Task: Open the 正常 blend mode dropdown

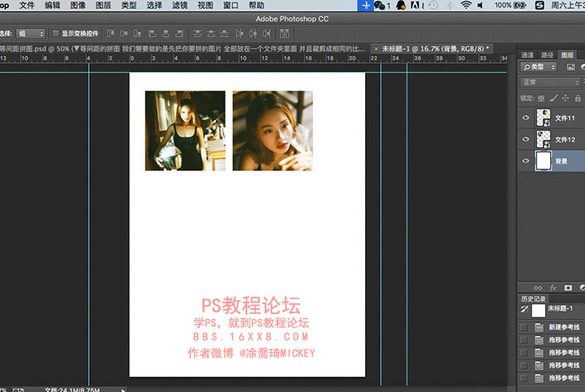Action: 550,82
